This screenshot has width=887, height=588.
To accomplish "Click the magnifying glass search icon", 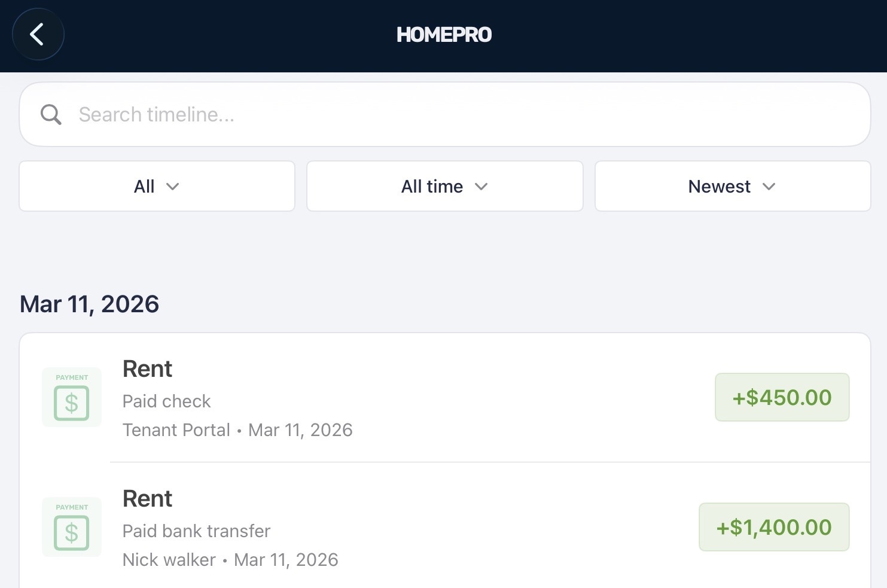I will click(x=51, y=114).
